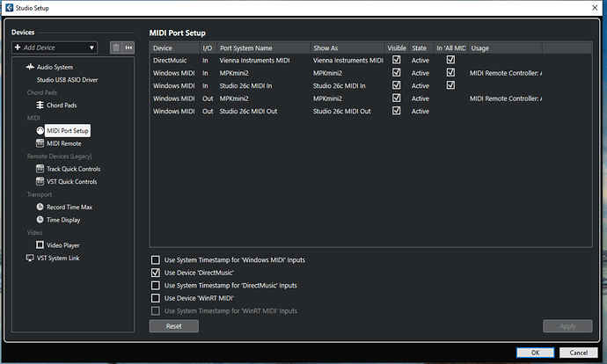Click the VST Quick Controls icon
607x364 pixels.
click(x=40, y=181)
